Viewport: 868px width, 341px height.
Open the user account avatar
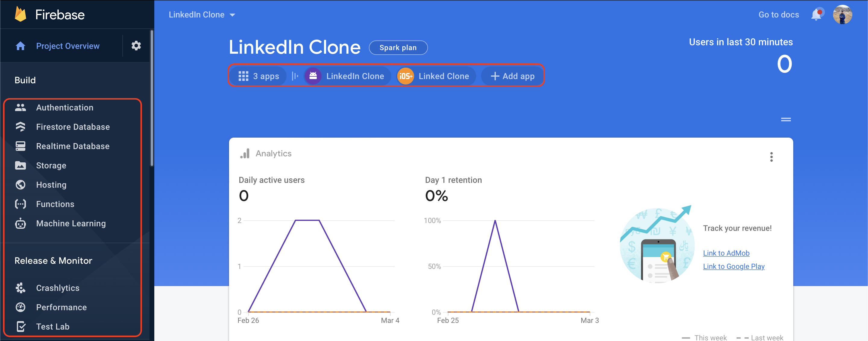pos(842,14)
